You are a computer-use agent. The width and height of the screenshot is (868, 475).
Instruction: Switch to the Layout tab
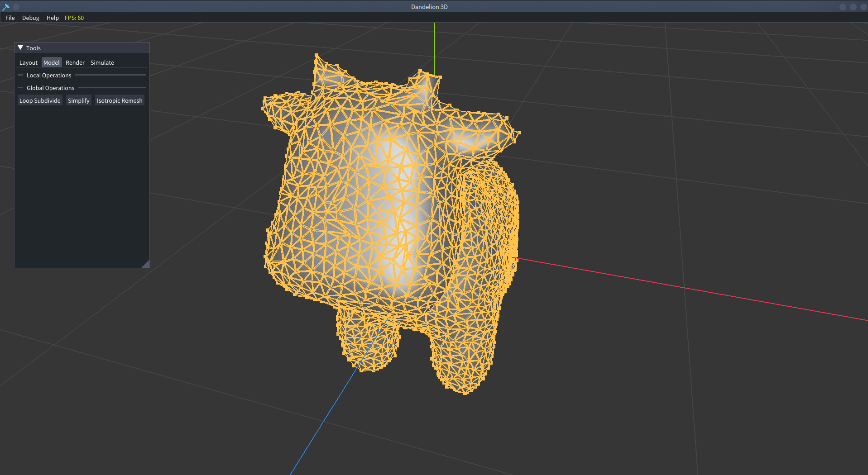(x=28, y=62)
